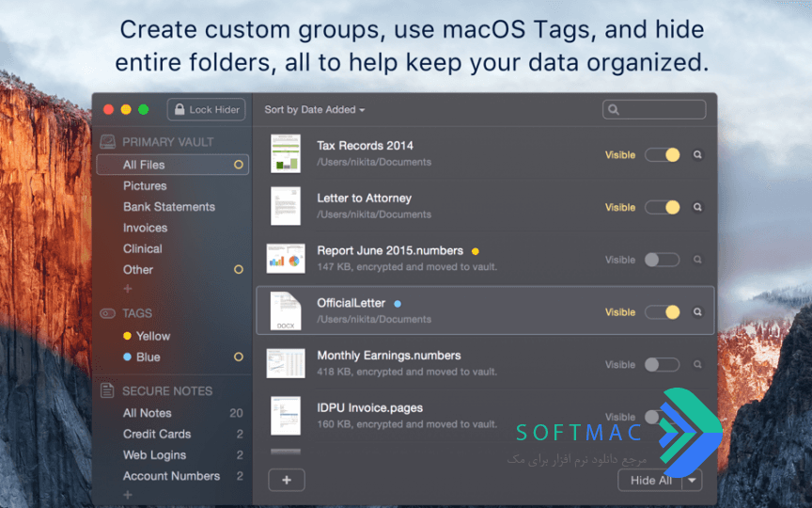
Task: Open the Sort by Date Added dropdown
Action: tap(314, 110)
